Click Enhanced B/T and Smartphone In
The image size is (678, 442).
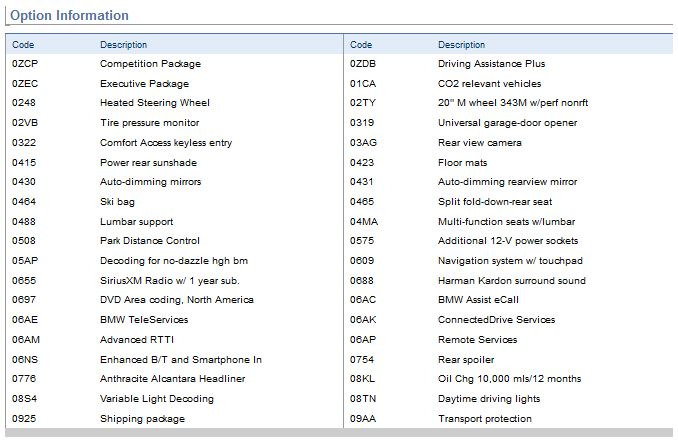click(x=181, y=360)
